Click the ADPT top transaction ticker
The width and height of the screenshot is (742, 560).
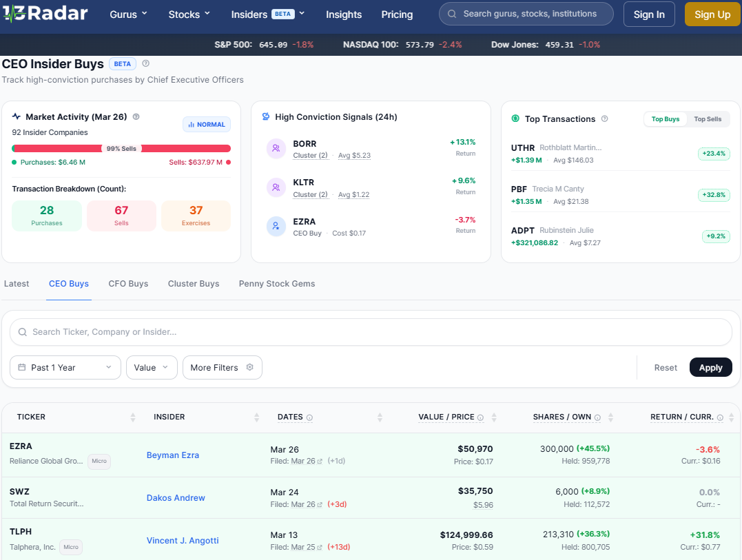pos(522,230)
